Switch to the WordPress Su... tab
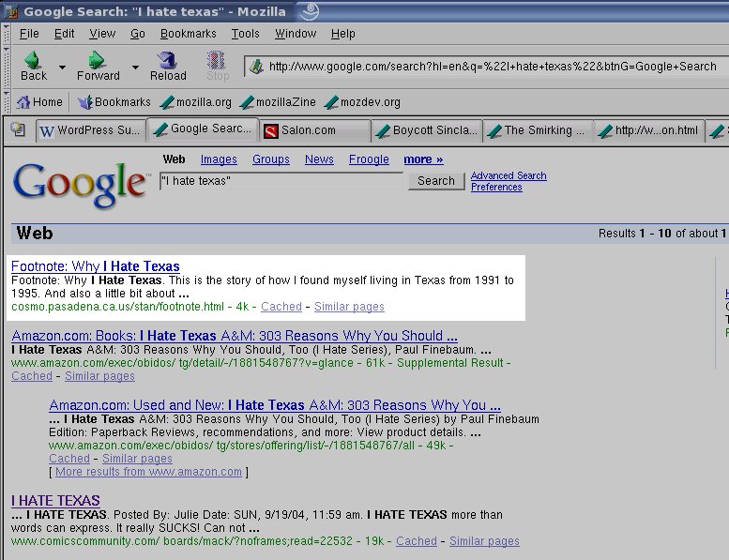729x560 pixels. tap(91, 130)
